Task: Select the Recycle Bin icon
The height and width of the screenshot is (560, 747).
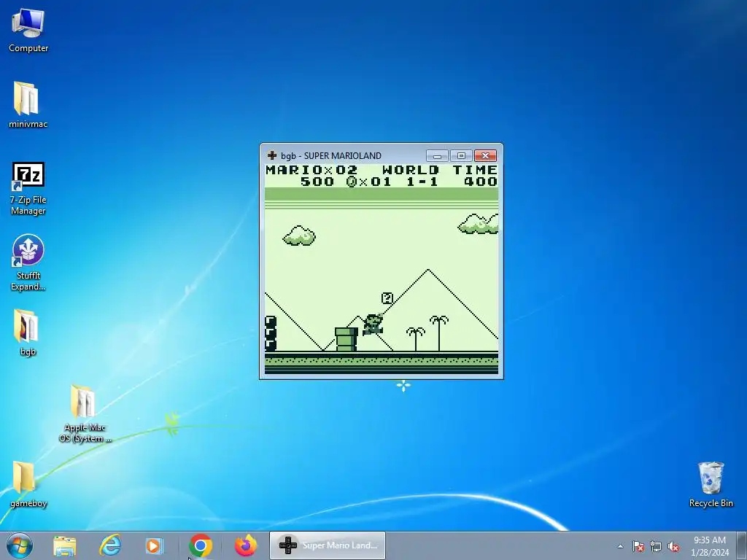Action: pos(711,484)
